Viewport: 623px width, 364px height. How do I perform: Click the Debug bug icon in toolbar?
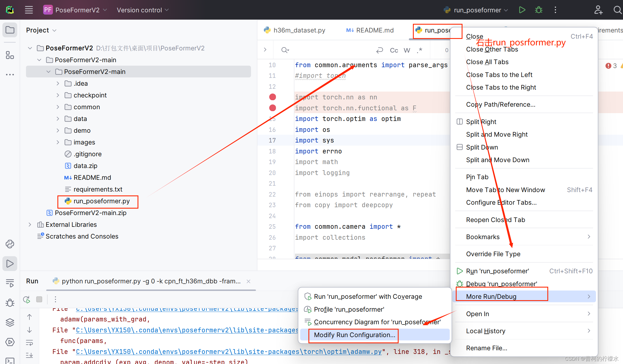pyautogui.click(x=538, y=10)
